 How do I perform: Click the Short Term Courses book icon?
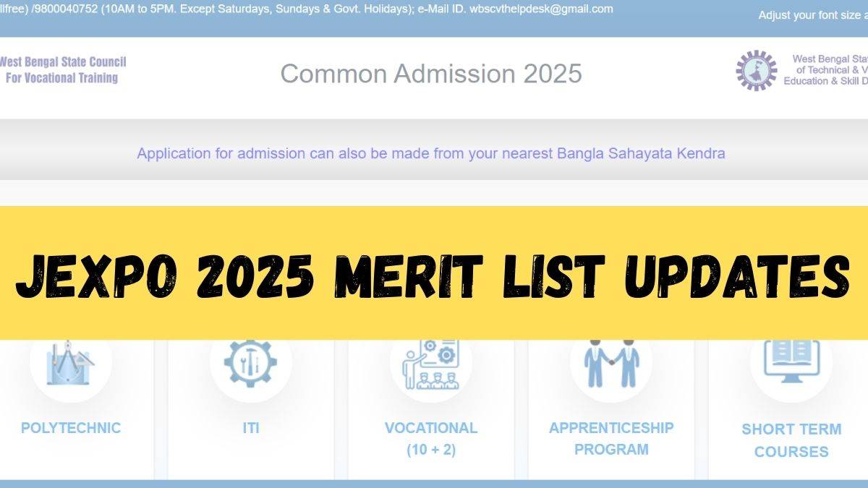(x=791, y=361)
